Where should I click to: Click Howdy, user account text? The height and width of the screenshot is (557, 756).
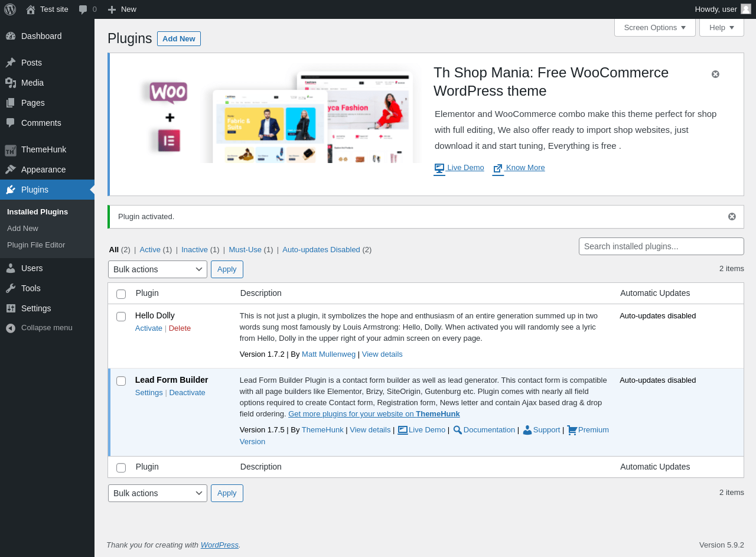point(716,9)
